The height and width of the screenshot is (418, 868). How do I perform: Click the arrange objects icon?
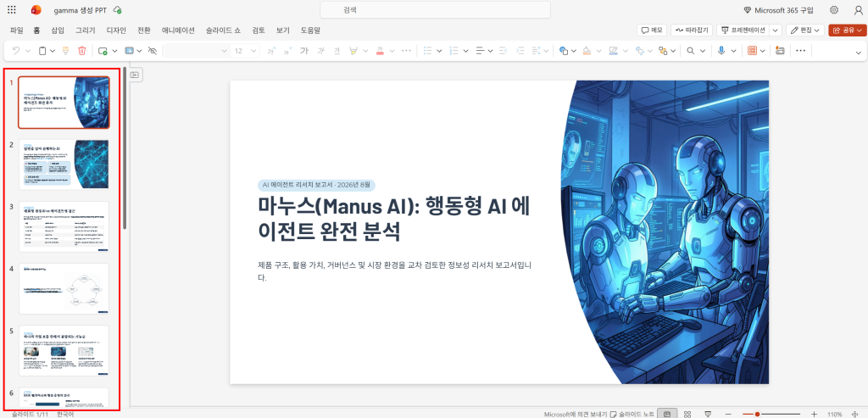(663, 50)
